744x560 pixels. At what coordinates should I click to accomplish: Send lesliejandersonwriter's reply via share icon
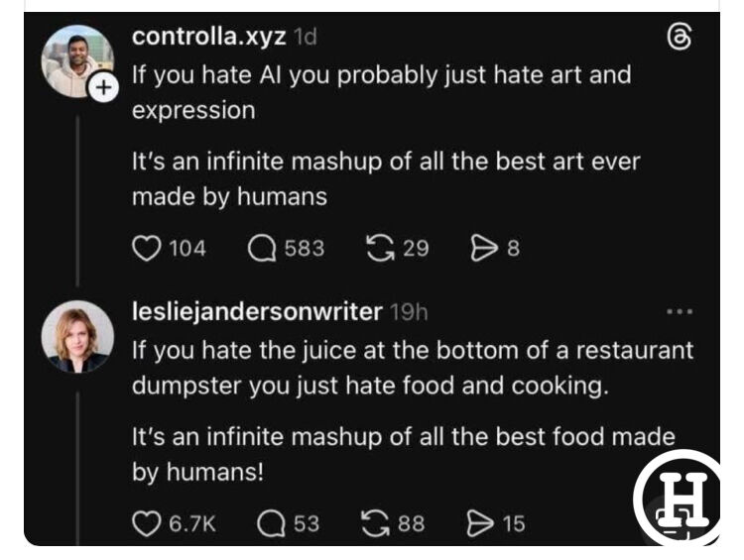(479, 521)
